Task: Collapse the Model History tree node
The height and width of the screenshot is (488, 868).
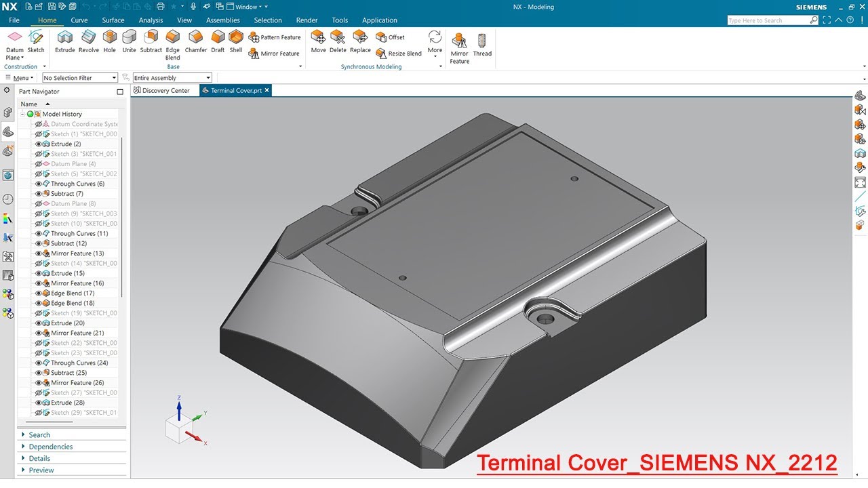Action: (x=22, y=114)
